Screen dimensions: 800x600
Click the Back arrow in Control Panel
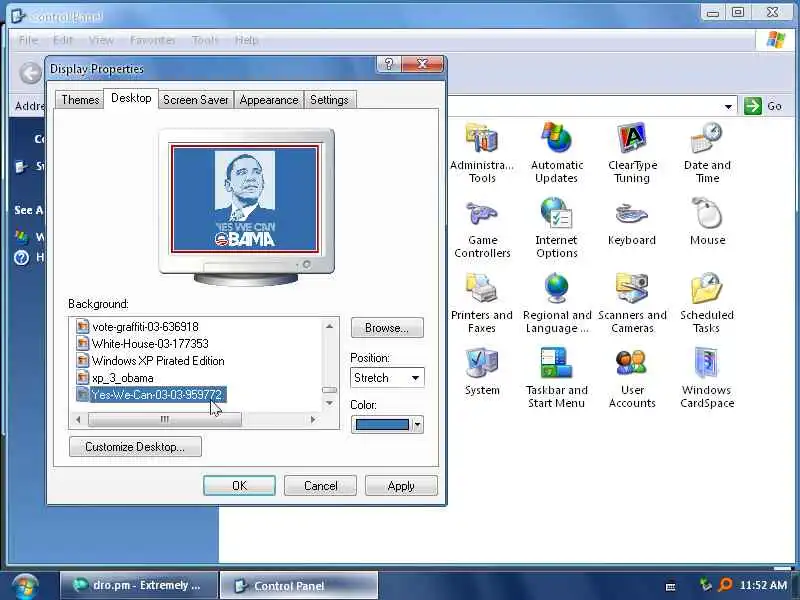(x=31, y=73)
